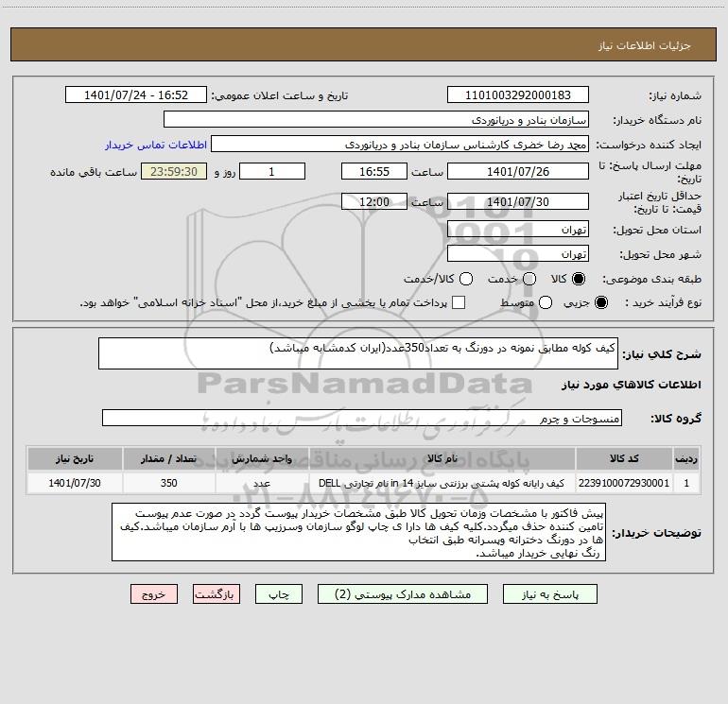Select the جزیی purchase type radio
Screen dimensions: 728x704
coord(600,302)
